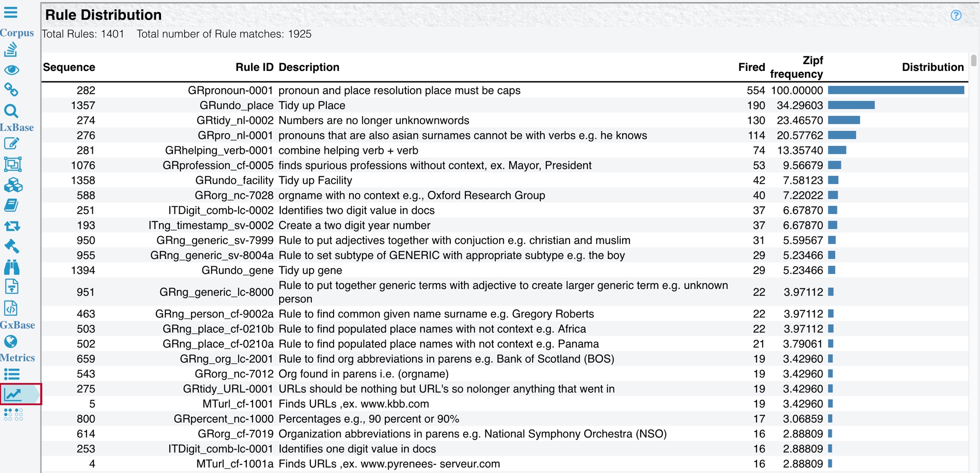Image resolution: width=980 pixels, height=473 pixels.
Task: Select the line chart metrics icon
Action: tap(13, 394)
